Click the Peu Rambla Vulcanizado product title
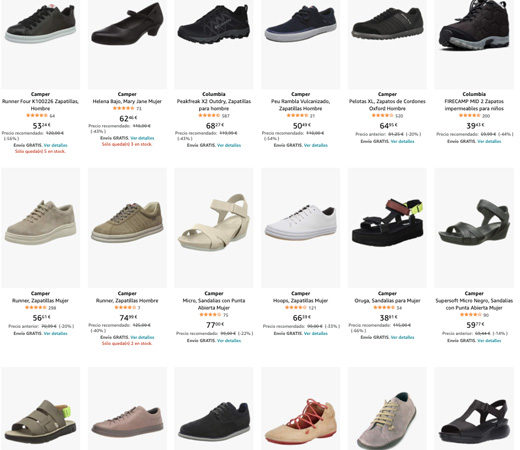Screen dimensions: 520x450 click(x=300, y=105)
